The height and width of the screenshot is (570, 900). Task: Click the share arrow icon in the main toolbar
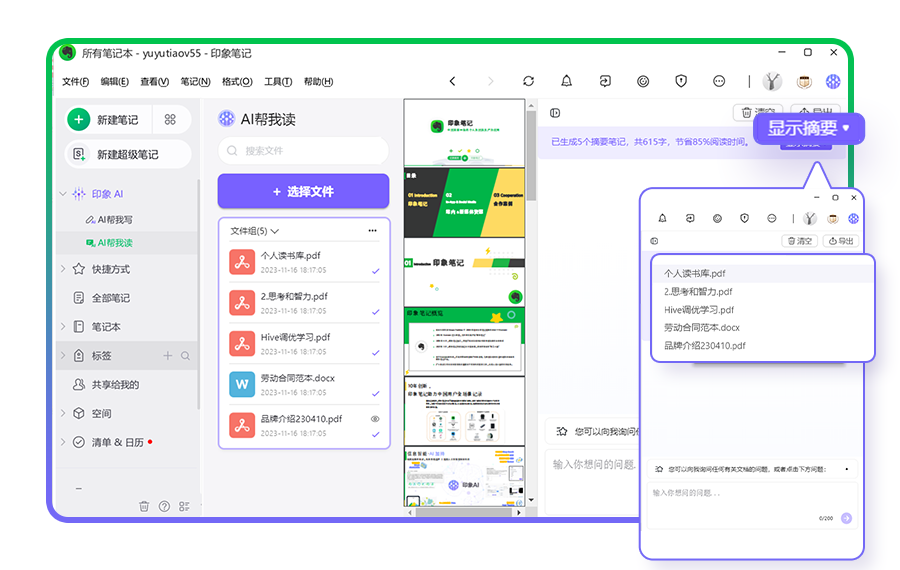tap(605, 82)
